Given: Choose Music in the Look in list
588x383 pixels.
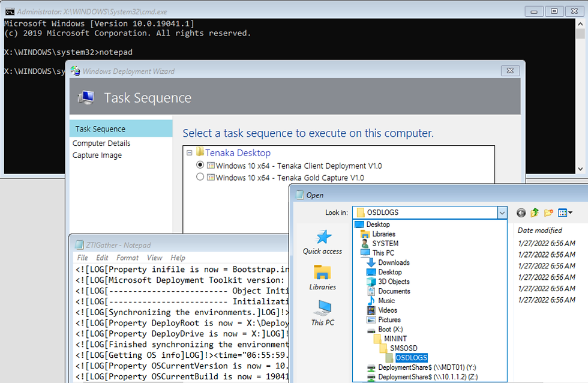Looking at the screenshot, I should pyautogui.click(x=386, y=301).
